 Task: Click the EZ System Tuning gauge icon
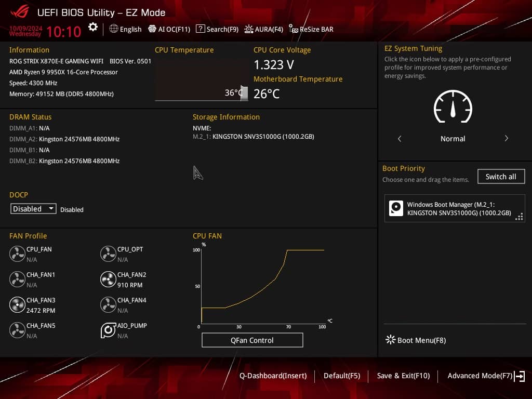453,107
